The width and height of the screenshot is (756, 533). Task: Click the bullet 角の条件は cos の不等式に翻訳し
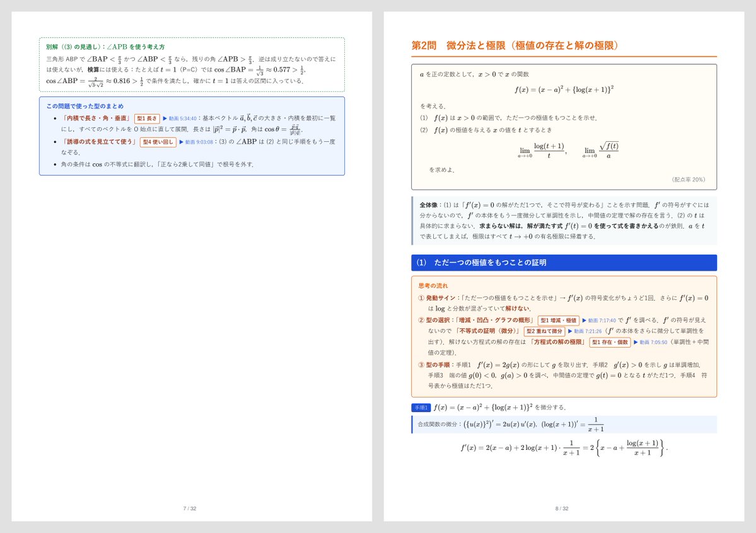[157, 165]
